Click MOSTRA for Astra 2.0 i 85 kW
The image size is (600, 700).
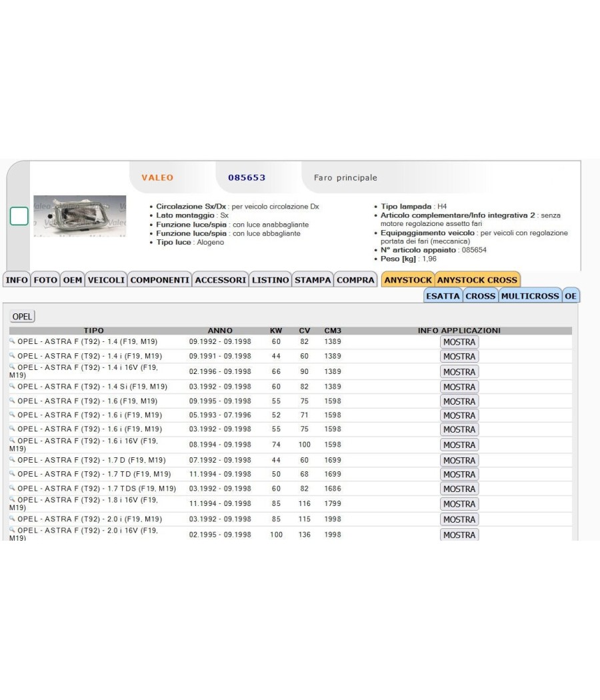(x=459, y=519)
